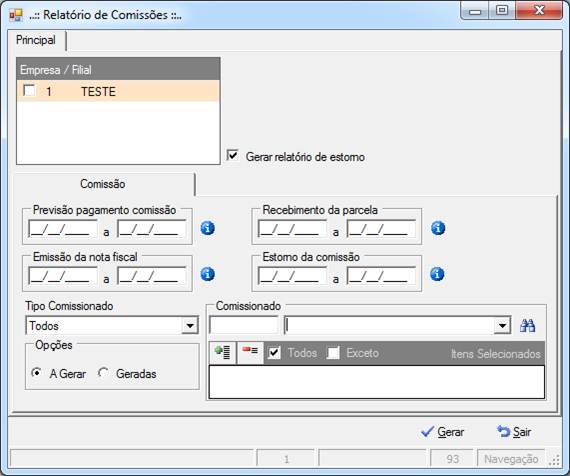
Task: Click Previsão pagamento comissão start date field
Action: coord(63,229)
